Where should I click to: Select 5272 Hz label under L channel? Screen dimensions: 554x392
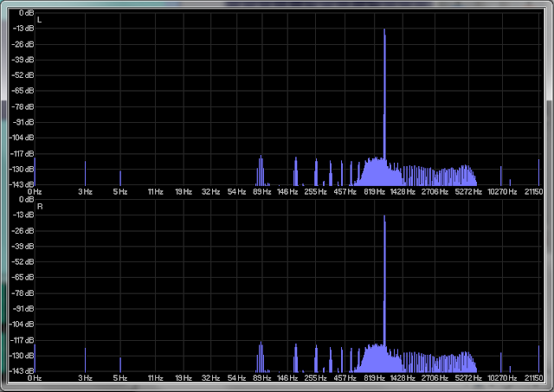coord(468,192)
